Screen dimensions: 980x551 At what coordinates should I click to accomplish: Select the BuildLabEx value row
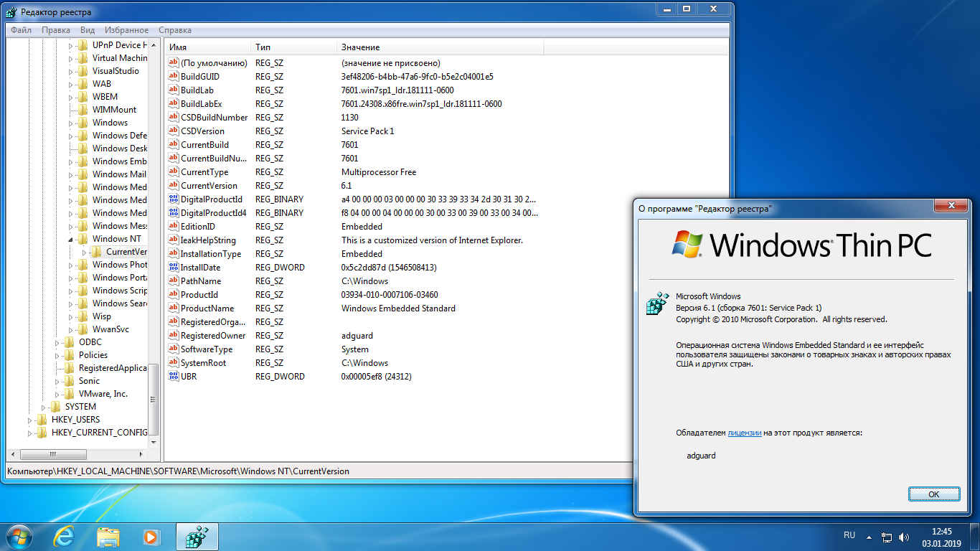[x=446, y=103]
